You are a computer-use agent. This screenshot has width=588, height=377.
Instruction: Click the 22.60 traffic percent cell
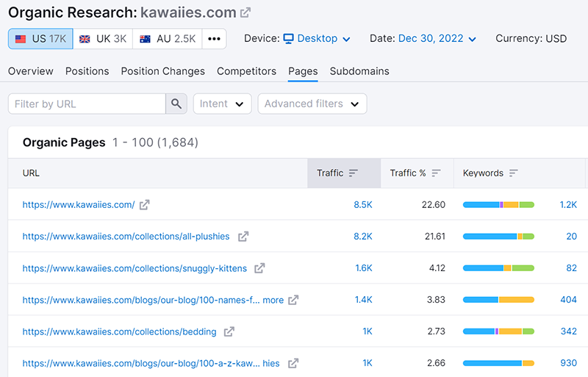tap(434, 205)
